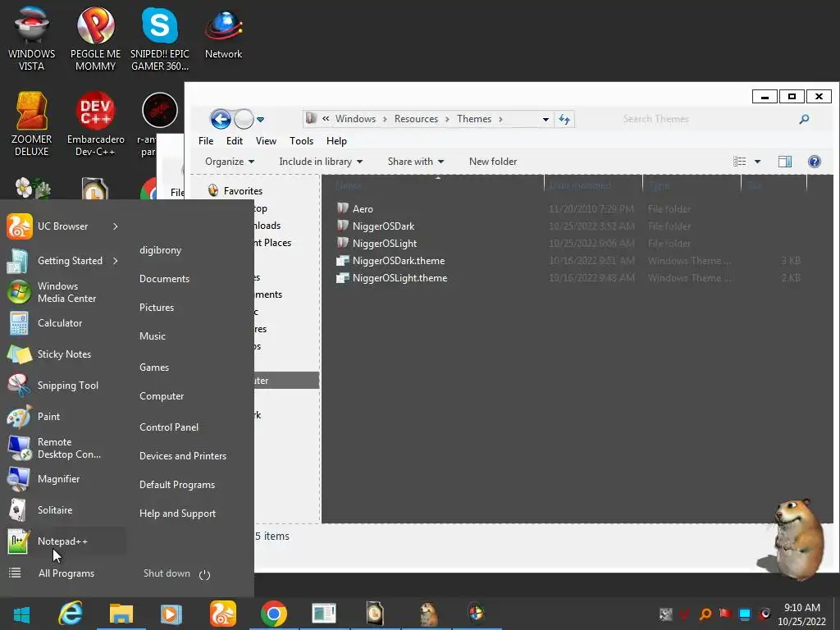Select the Network desktop icon
The width and height of the screenshot is (840, 630).
pos(223,33)
